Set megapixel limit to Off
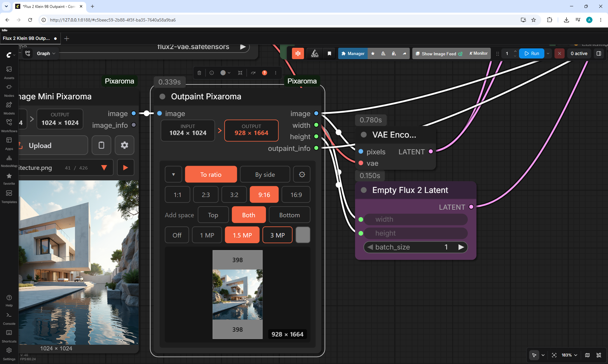The image size is (608, 364). click(177, 235)
